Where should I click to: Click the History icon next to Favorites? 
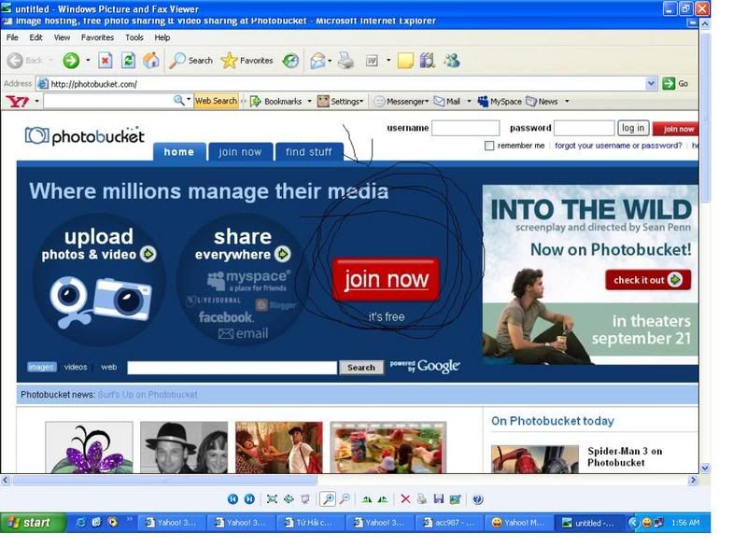290,61
